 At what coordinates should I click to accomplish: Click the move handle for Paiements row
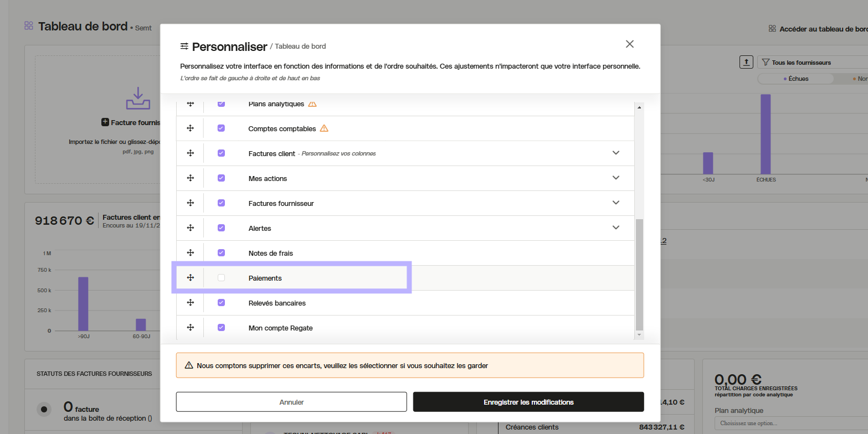[190, 278]
